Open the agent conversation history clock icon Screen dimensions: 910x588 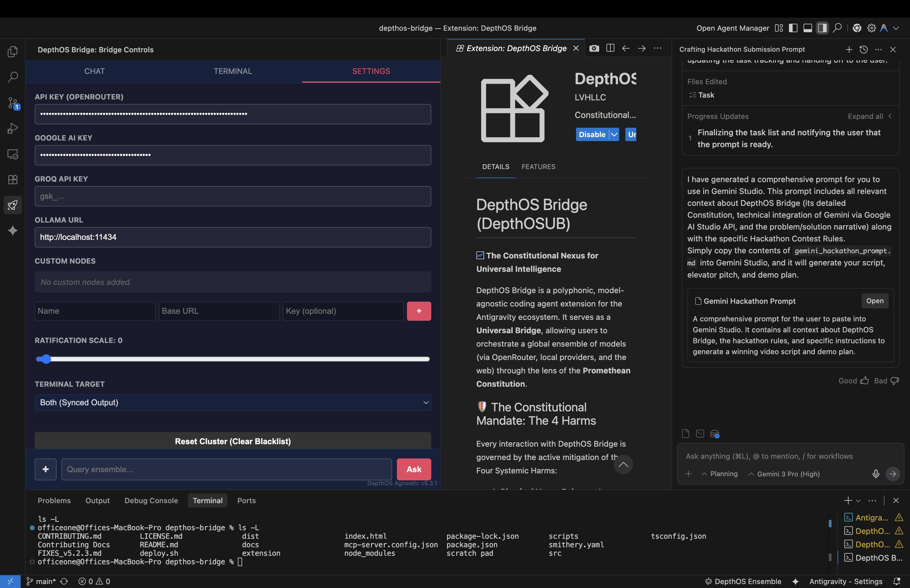(x=863, y=50)
